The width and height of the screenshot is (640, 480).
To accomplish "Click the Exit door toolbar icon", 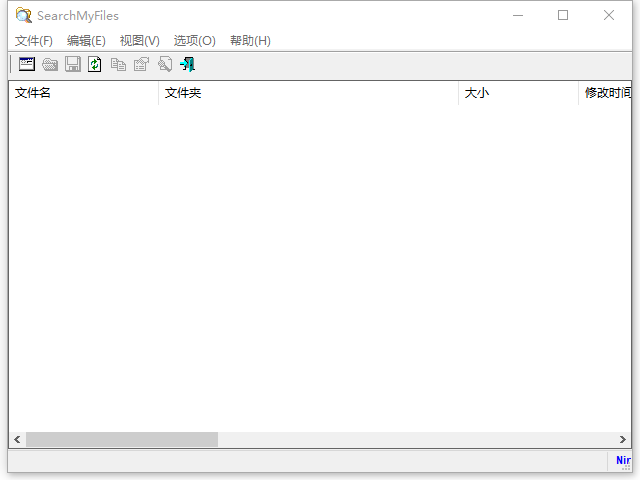I will click(188, 64).
